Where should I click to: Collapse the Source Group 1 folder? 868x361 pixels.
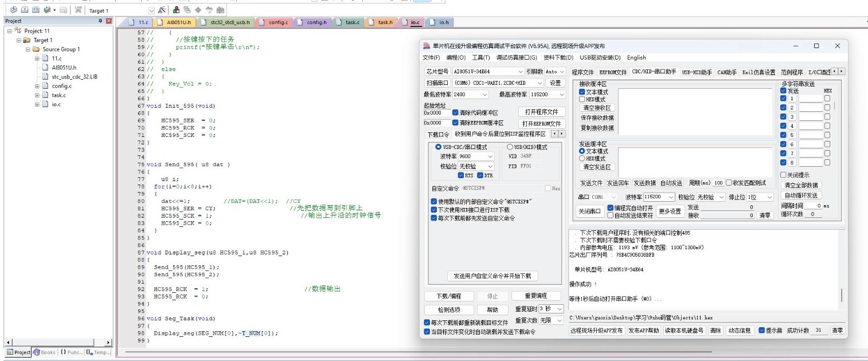coord(28,49)
